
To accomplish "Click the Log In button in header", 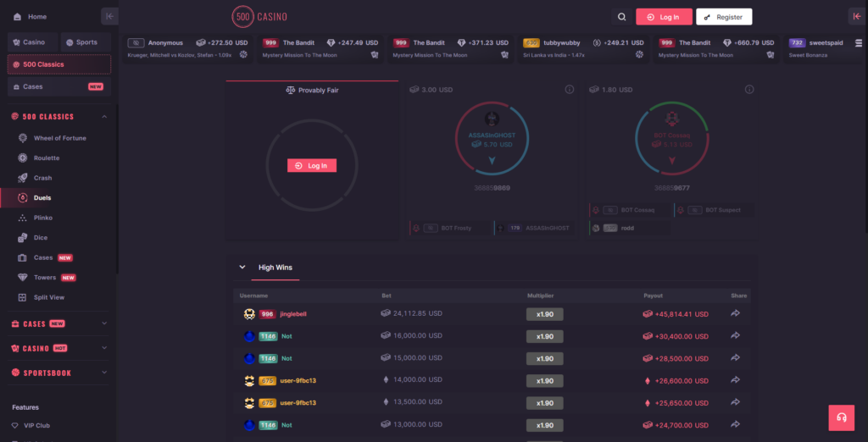I will 664,17.
